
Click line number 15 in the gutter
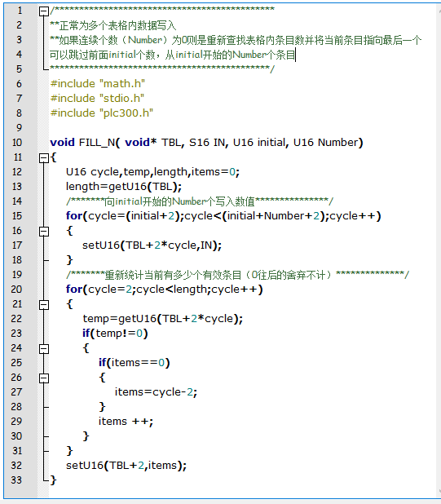[x=16, y=216]
